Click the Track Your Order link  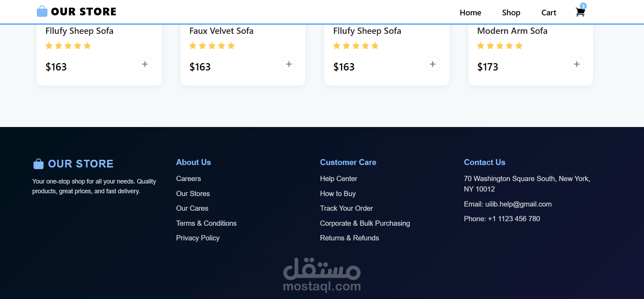click(x=346, y=208)
